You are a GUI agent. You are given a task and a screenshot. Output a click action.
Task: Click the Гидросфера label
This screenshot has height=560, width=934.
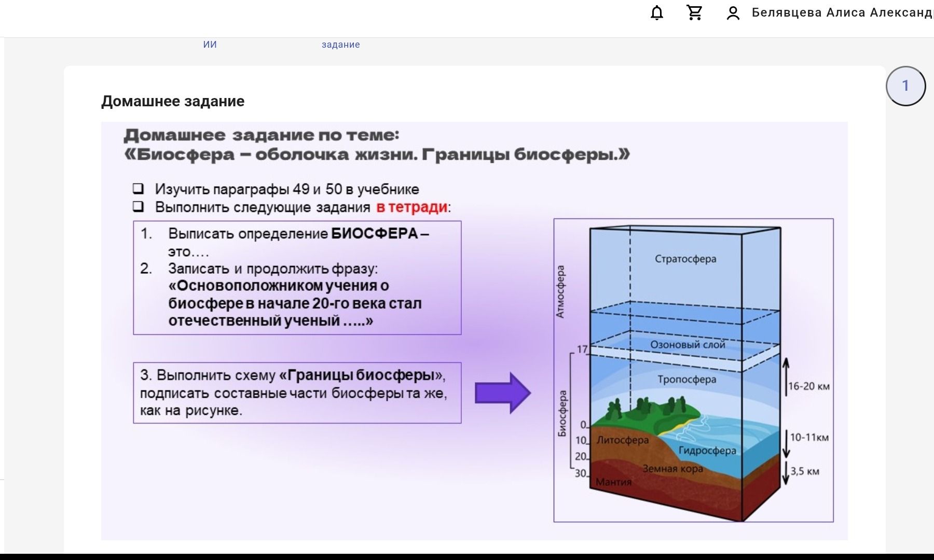click(x=707, y=450)
